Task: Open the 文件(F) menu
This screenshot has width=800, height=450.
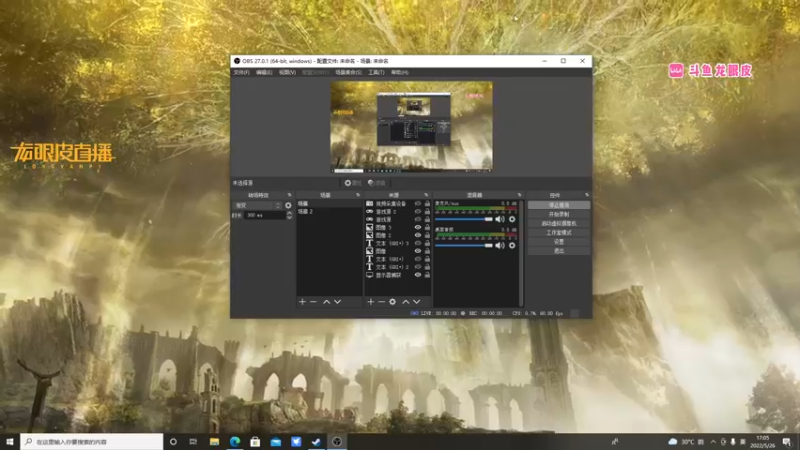Action: point(241,72)
